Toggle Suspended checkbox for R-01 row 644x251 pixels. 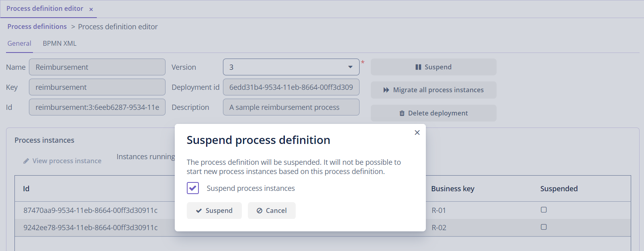tap(544, 210)
